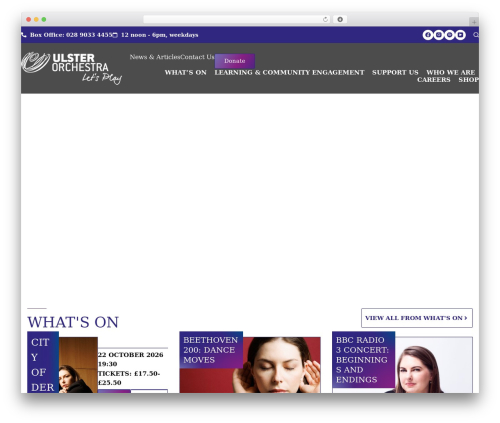The height and width of the screenshot is (423, 500).
Task: Click the What's On section heading
Action: point(73,322)
